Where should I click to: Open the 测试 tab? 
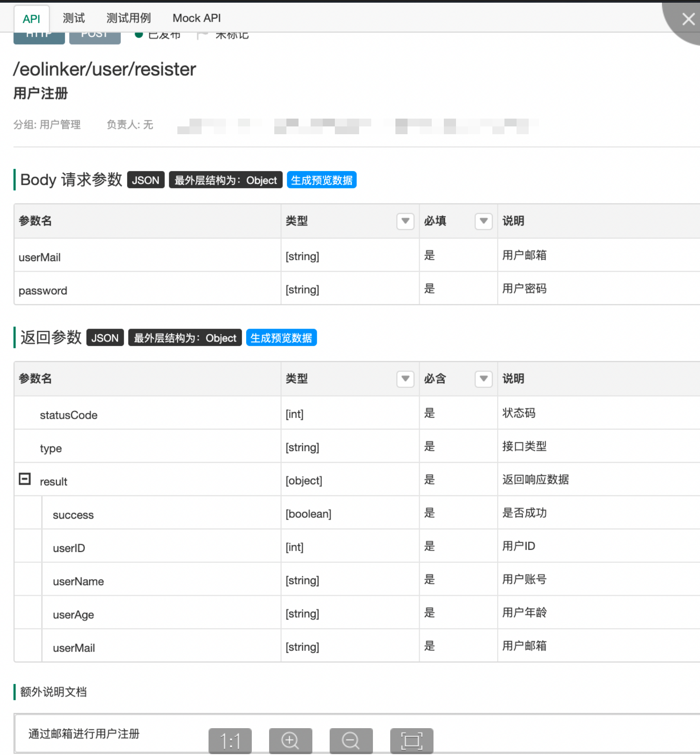pos(74,18)
